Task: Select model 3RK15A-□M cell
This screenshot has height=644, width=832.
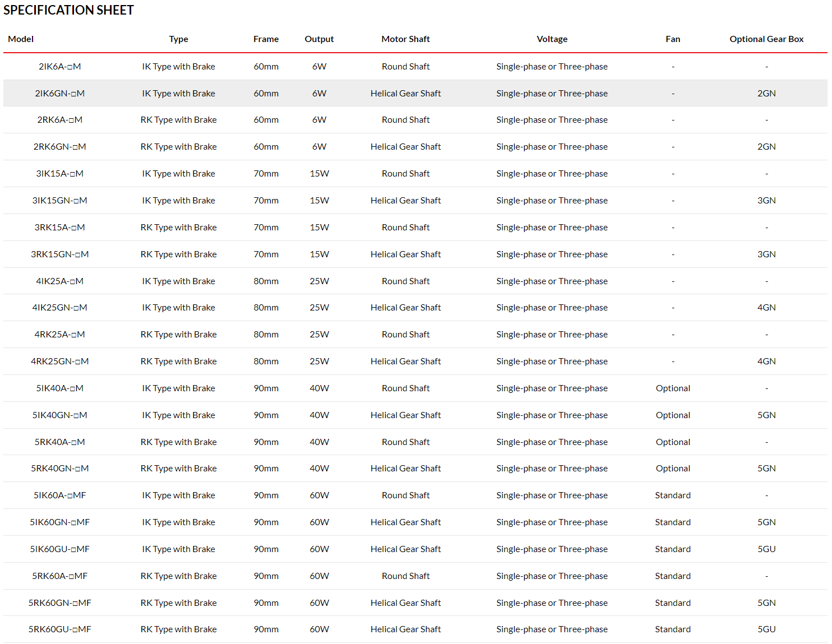Action: [x=60, y=228]
